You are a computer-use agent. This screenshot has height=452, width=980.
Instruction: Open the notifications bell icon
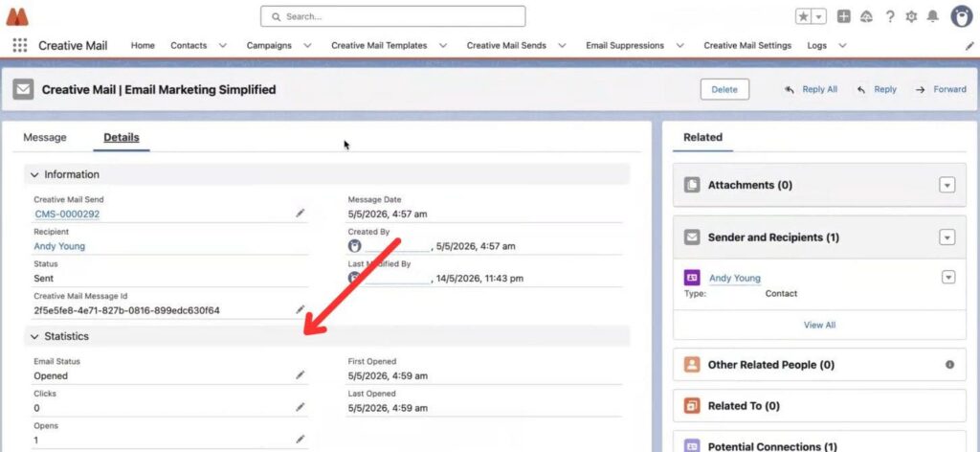932,16
